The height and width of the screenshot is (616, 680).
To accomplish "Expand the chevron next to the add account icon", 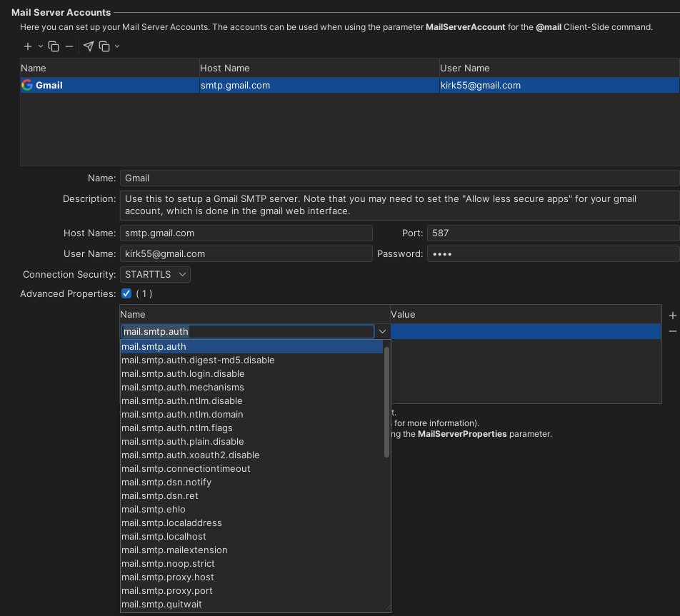I will coord(41,46).
